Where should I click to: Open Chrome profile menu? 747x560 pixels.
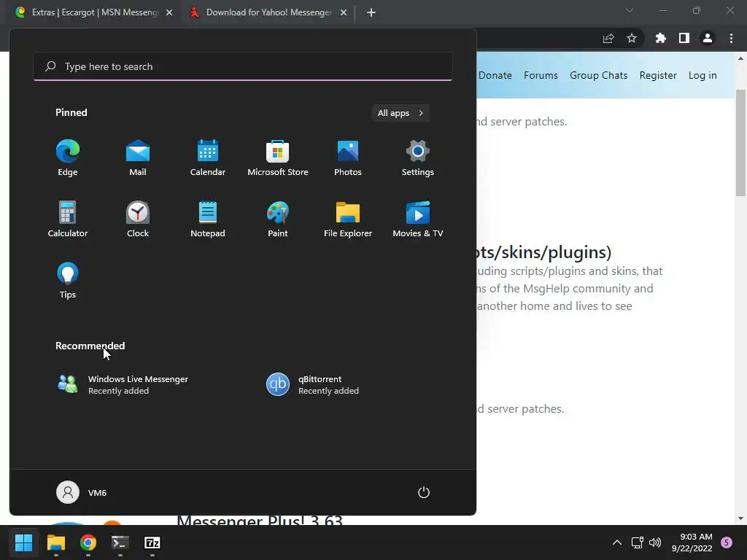(x=708, y=39)
